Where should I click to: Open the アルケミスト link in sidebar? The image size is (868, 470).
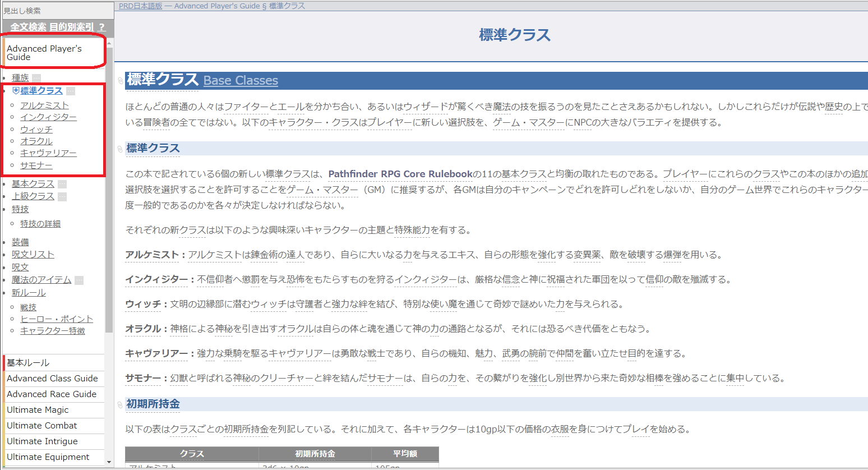[45, 105]
